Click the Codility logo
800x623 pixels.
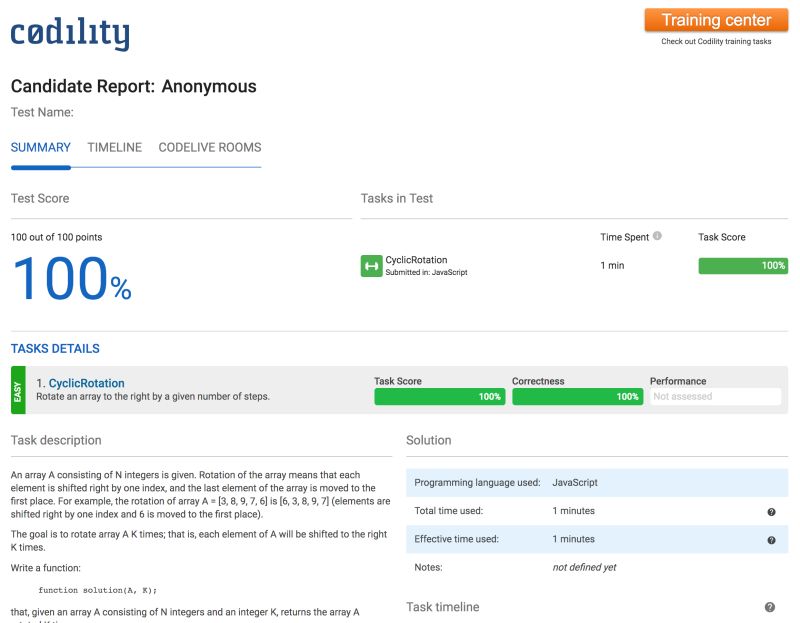click(x=70, y=34)
